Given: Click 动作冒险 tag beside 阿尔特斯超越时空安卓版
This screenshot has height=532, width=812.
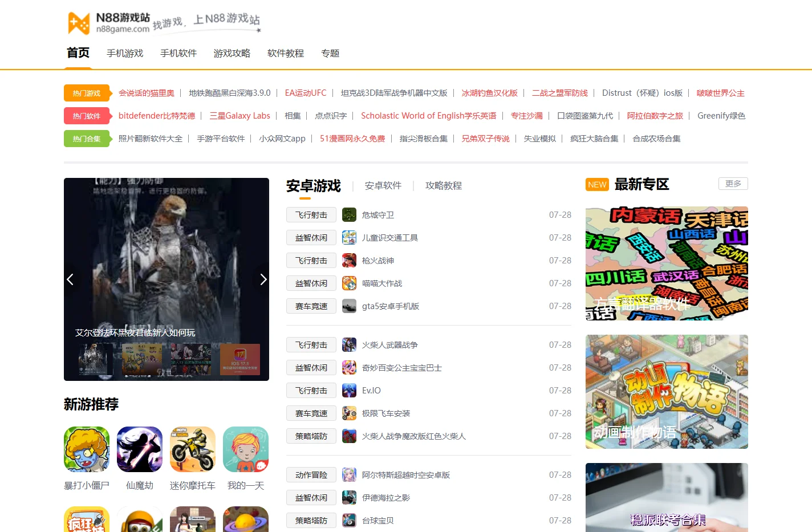Looking at the screenshot, I should click(x=311, y=475).
